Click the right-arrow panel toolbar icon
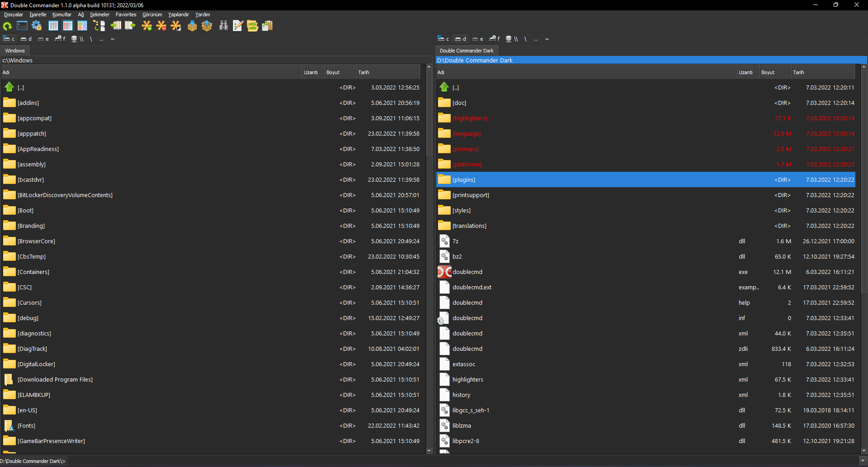Screen dimensions: 868x467 130,26
